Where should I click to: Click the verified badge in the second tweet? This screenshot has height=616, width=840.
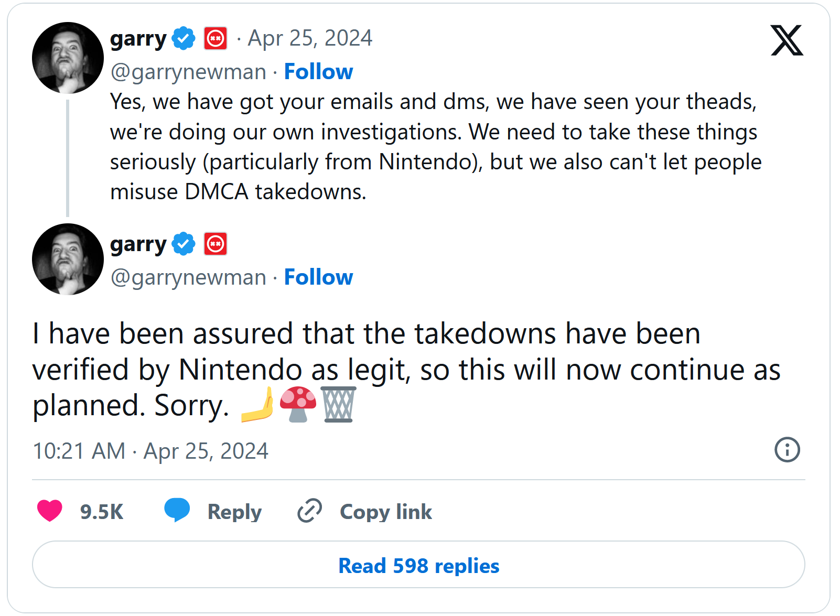coord(182,243)
